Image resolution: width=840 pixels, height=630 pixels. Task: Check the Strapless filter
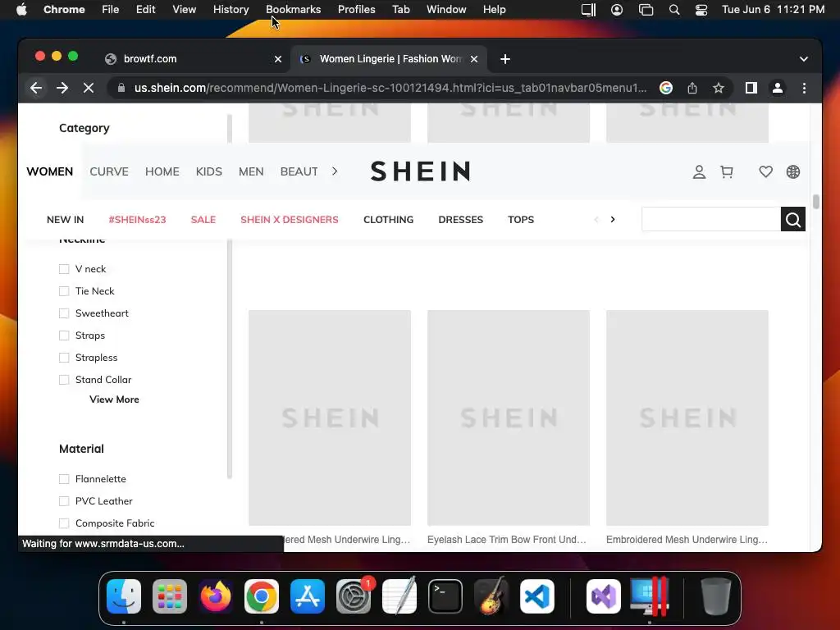(64, 358)
